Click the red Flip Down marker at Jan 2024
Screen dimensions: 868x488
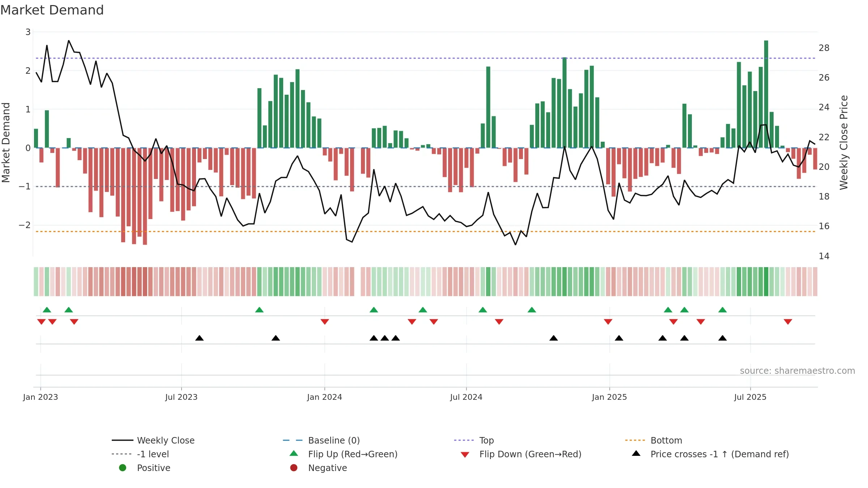[325, 322]
